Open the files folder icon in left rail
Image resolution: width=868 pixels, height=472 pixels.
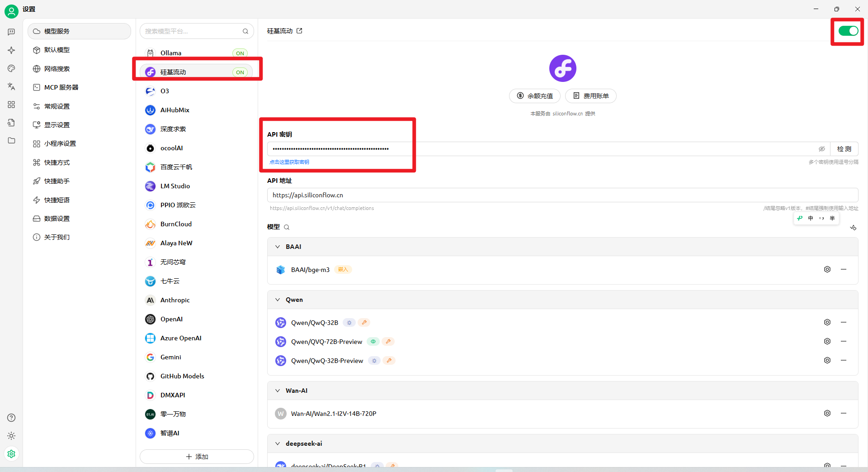point(11,140)
